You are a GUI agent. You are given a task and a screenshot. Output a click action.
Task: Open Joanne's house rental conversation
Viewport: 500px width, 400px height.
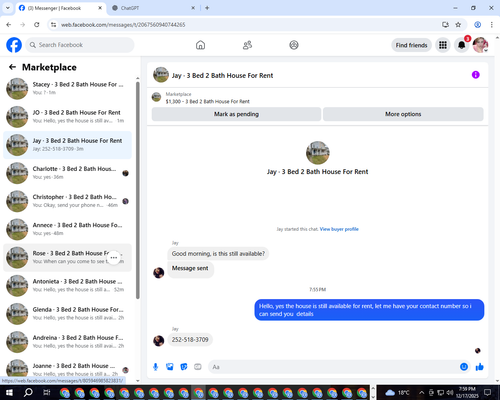(67, 369)
